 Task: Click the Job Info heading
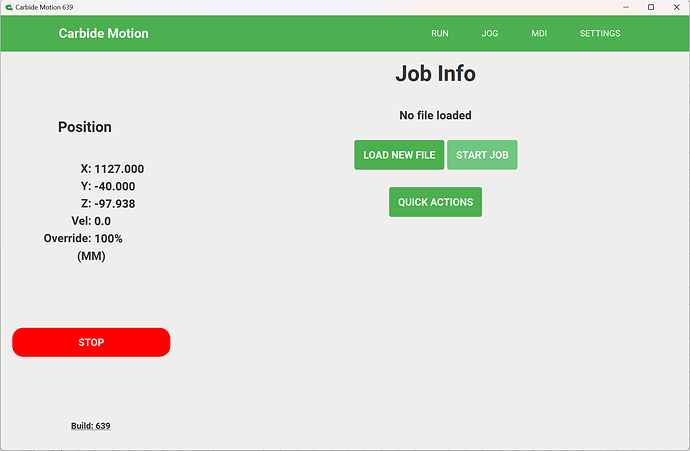click(435, 73)
